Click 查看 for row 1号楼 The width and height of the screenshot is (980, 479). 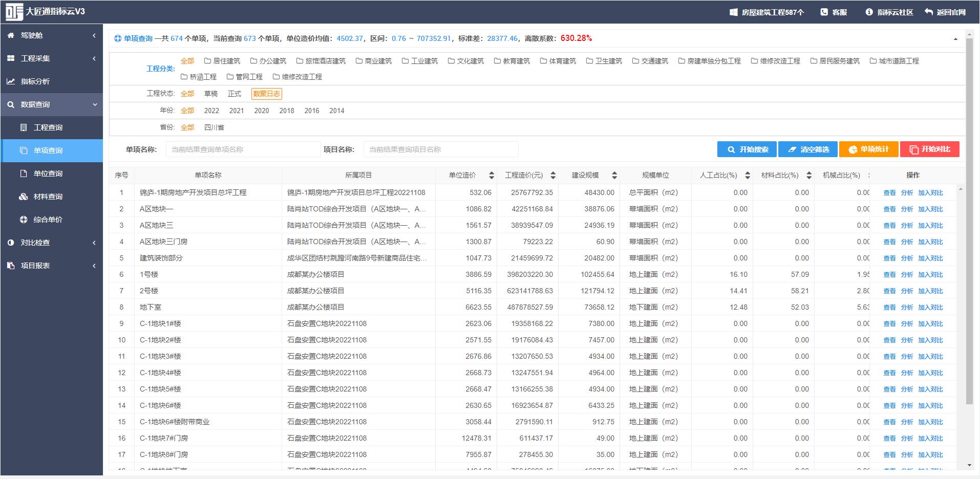point(889,274)
